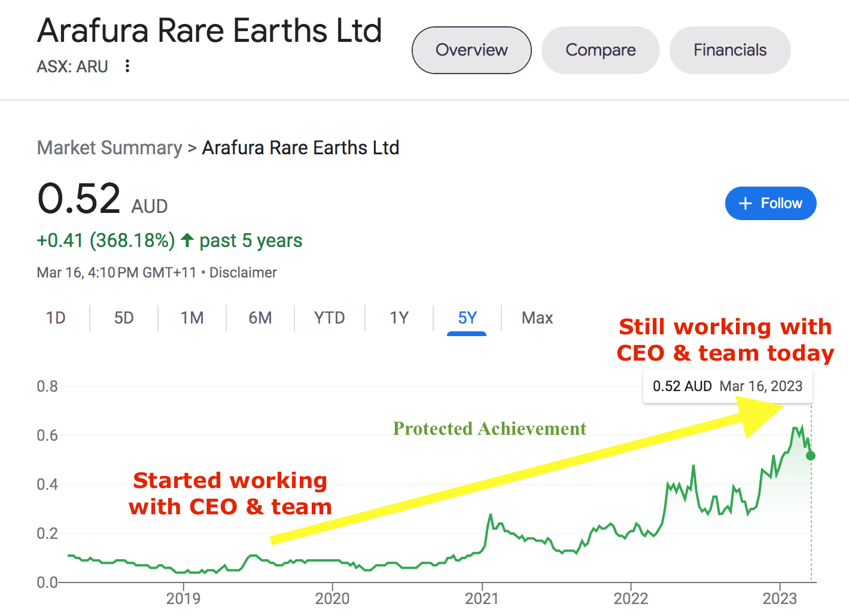Viewport: 849px width, 616px height.
Task: Show the 1D chart range
Action: pyautogui.click(x=56, y=318)
